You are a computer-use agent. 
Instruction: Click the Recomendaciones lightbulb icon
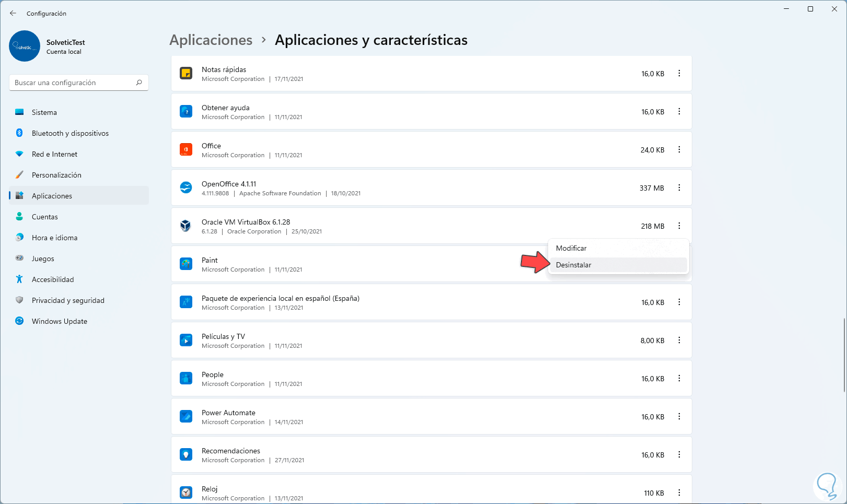point(186,454)
